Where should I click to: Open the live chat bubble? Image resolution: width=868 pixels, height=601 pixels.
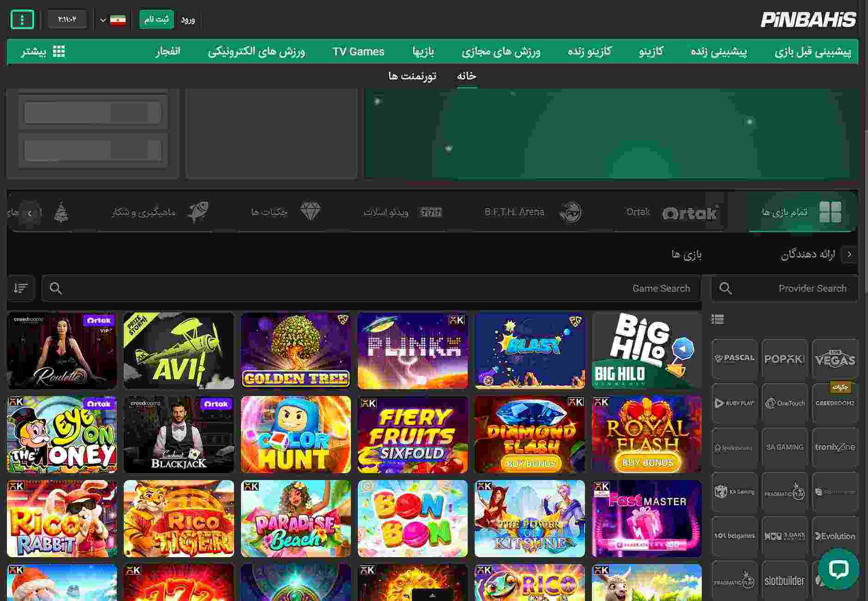tap(838, 569)
